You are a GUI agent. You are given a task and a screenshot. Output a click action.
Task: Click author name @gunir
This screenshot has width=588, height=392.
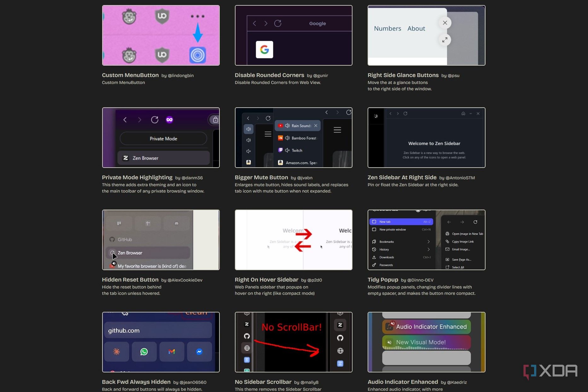point(321,75)
